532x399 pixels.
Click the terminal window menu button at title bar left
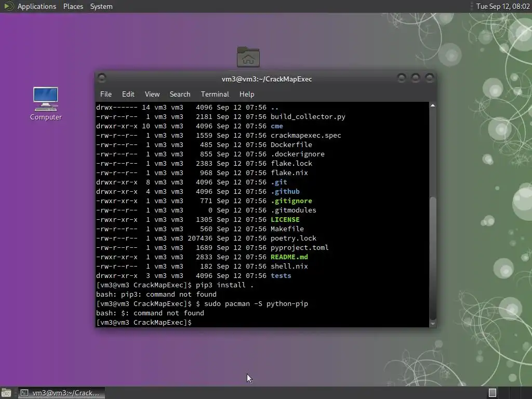coord(101,78)
